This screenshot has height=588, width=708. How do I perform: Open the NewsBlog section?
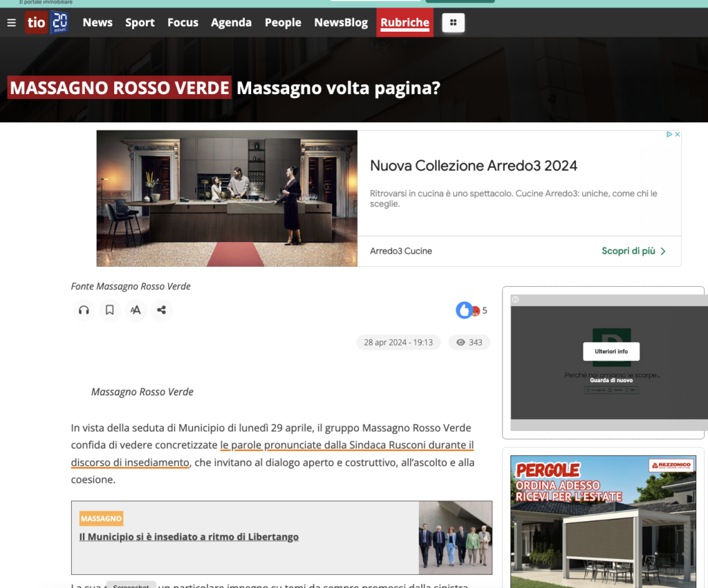(340, 22)
